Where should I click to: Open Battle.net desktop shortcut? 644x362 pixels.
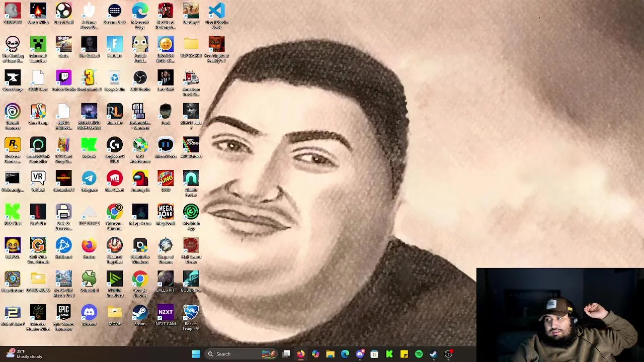pos(63,248)
